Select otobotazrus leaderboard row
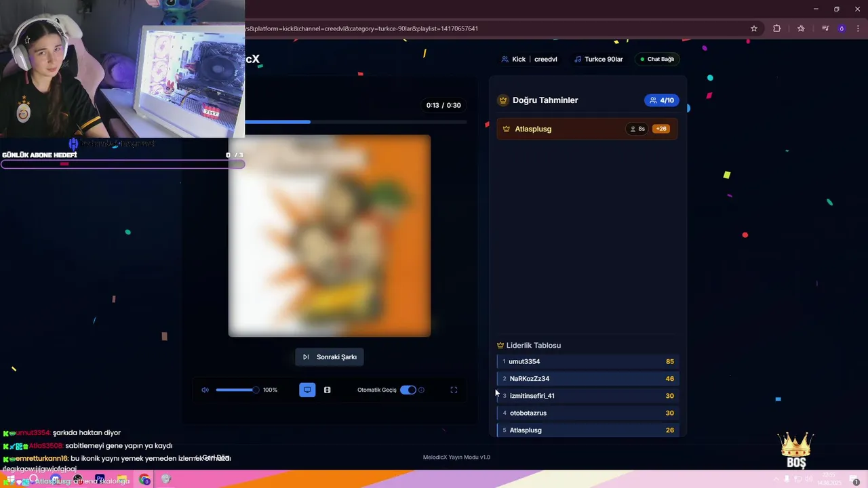Image resolution: width=868 pixels, height=488 pixels. pyautogui.click(x=587, y=413)
